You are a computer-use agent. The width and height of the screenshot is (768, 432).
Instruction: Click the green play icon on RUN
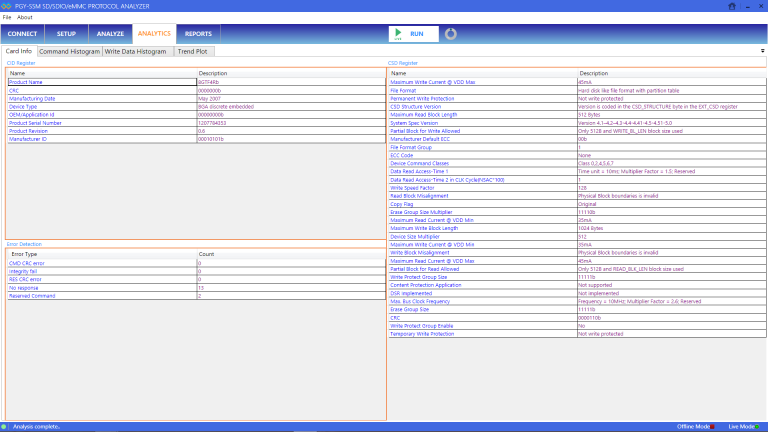pos(398,33)
